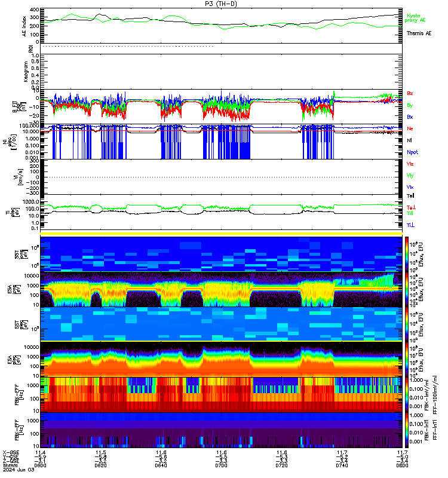Click the color bar next to 'FBK-1nT'

407,430
